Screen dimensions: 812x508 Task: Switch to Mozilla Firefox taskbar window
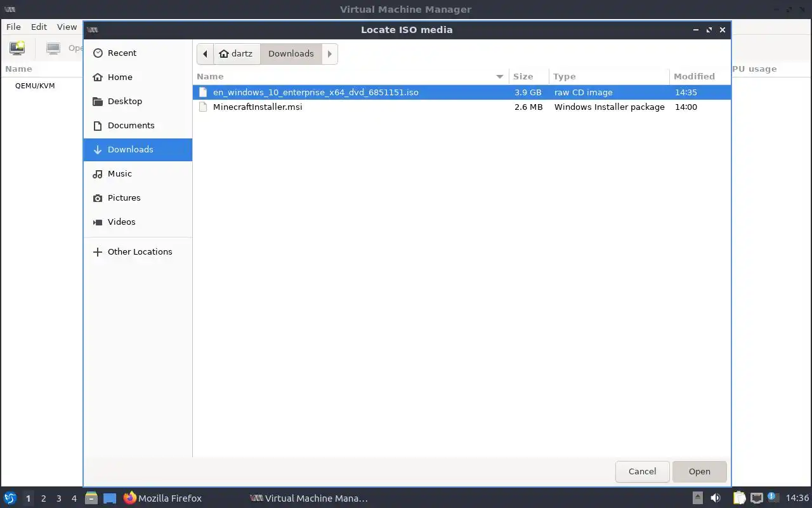tap(162, 498)
